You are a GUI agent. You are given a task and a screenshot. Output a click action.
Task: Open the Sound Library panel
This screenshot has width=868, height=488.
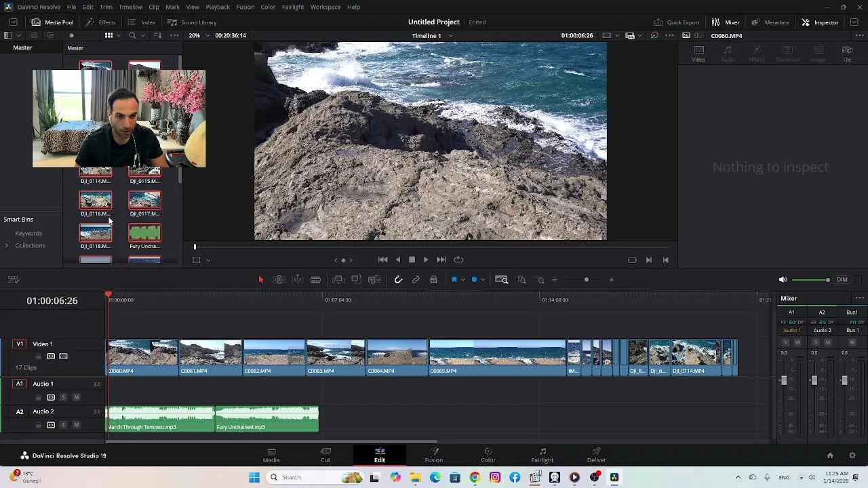[x=192, y=22]
